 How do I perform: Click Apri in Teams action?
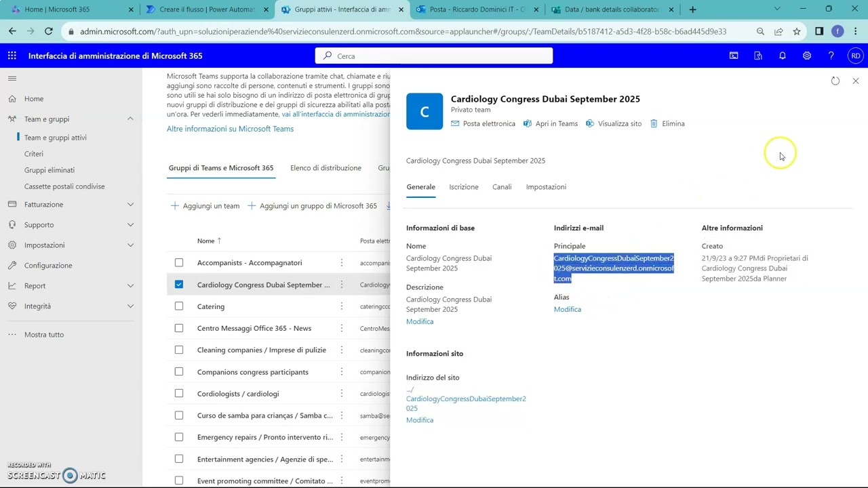[x=551, y=123]
